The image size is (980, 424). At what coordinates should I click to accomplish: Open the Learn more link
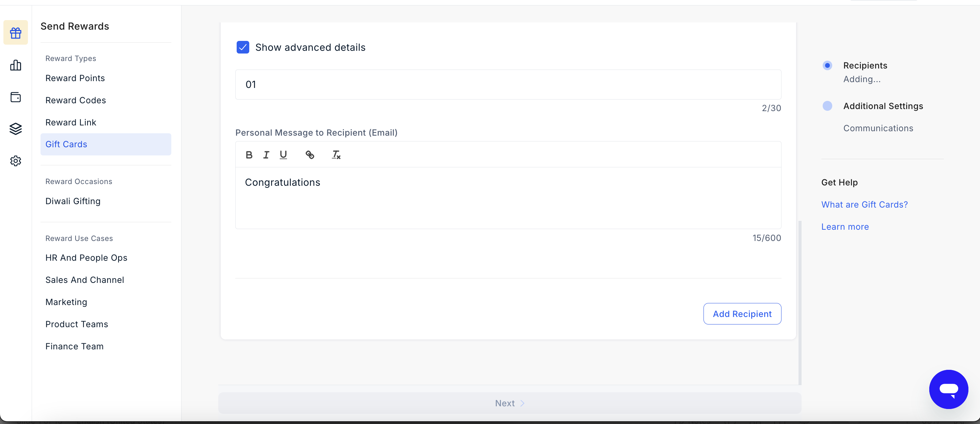click(x=845, y=227)
